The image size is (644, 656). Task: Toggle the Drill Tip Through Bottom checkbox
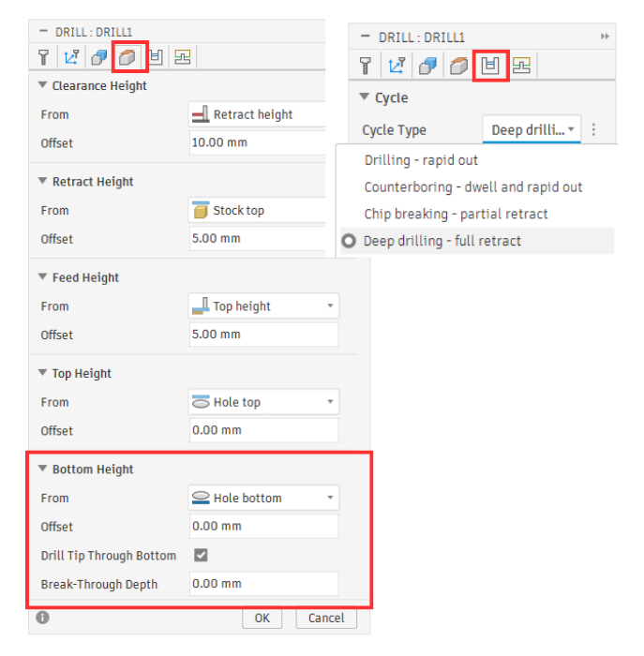201,555
